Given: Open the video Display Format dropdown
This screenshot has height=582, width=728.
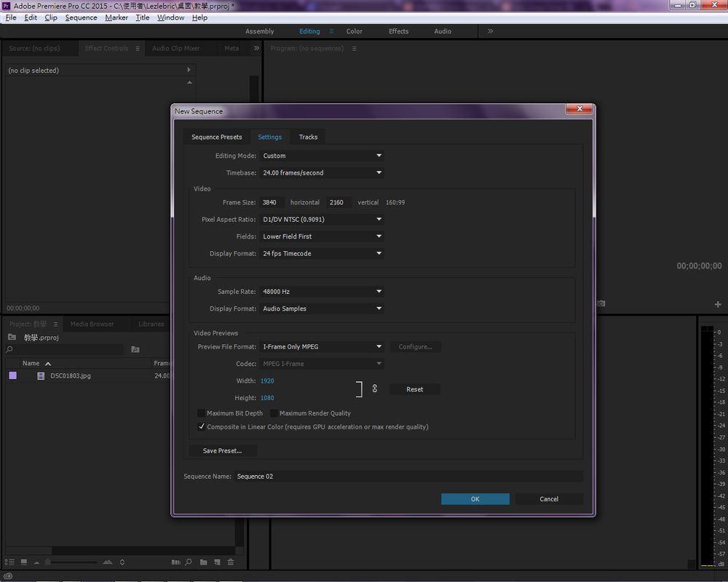Looking at the screenshot, I should (x=322, y=253).
